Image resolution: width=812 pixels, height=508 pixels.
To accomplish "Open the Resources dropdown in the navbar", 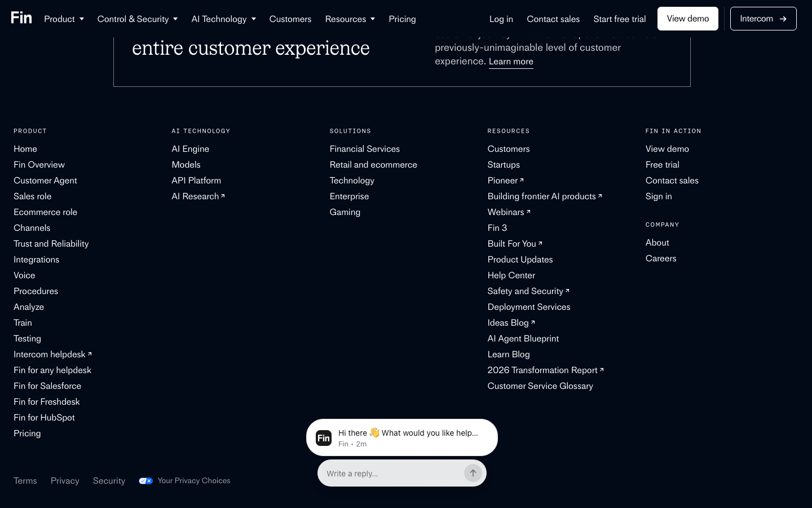I will tap(350, 19).
